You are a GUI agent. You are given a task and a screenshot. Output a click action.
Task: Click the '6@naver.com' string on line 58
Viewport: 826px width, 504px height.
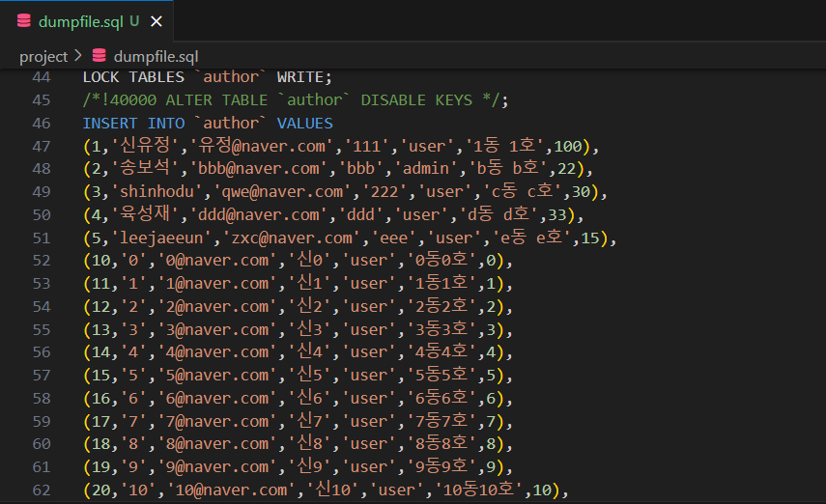217,398
